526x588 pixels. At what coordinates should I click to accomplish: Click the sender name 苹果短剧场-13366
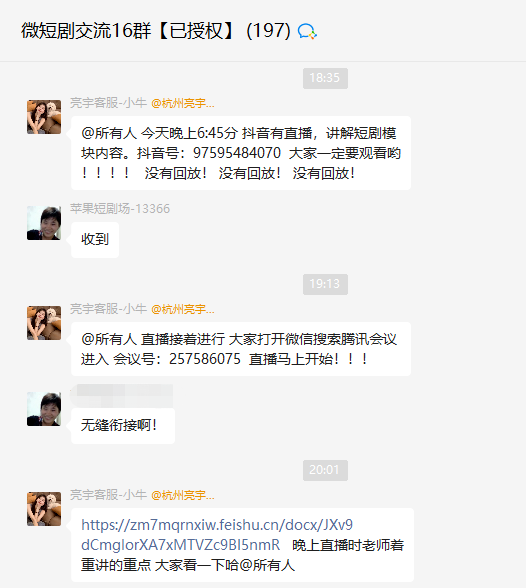120,208
